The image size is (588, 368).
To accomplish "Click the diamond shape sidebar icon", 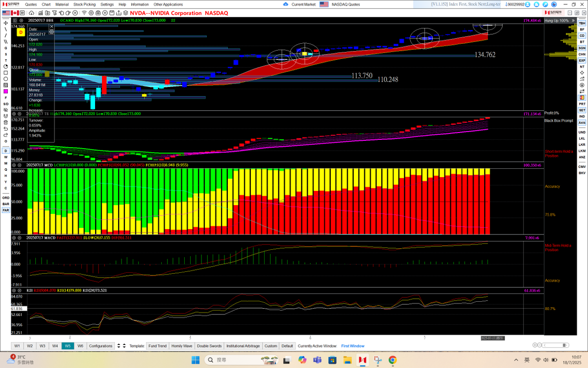I will pos(582,73).
